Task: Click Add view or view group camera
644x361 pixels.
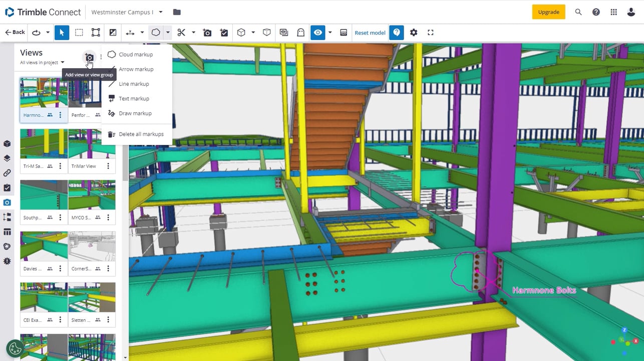Action: coord(89,58)
